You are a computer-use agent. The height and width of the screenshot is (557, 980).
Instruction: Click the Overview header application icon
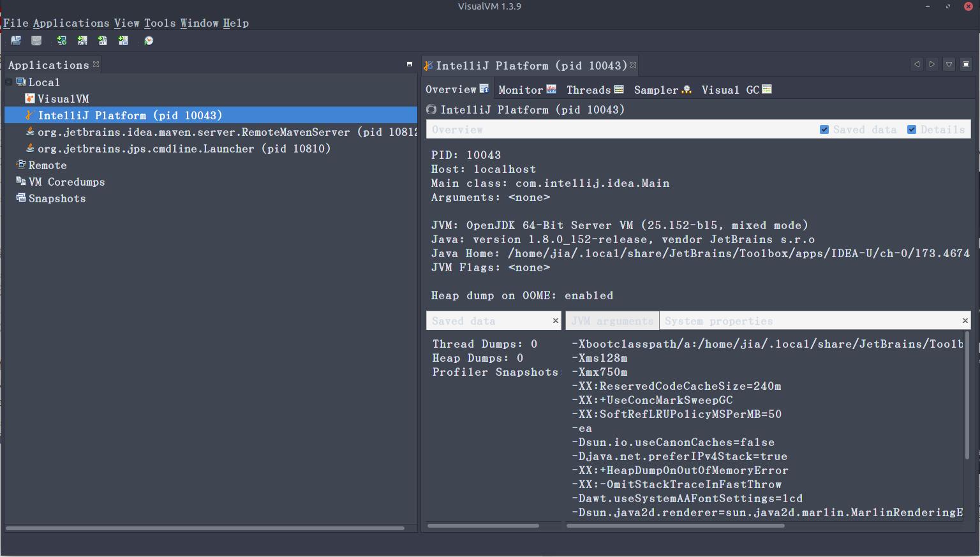tap(431, 110)
